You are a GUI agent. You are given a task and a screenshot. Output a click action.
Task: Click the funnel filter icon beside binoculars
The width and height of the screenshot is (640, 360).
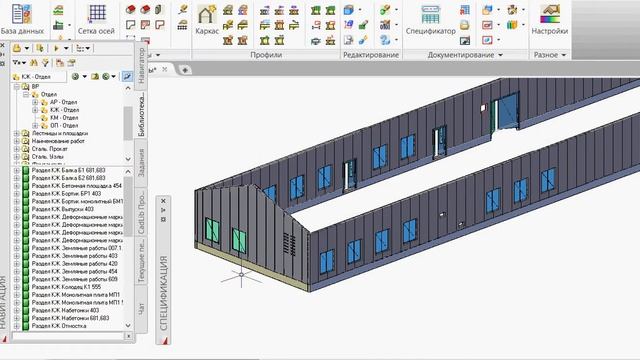click(x=45, y=63)
